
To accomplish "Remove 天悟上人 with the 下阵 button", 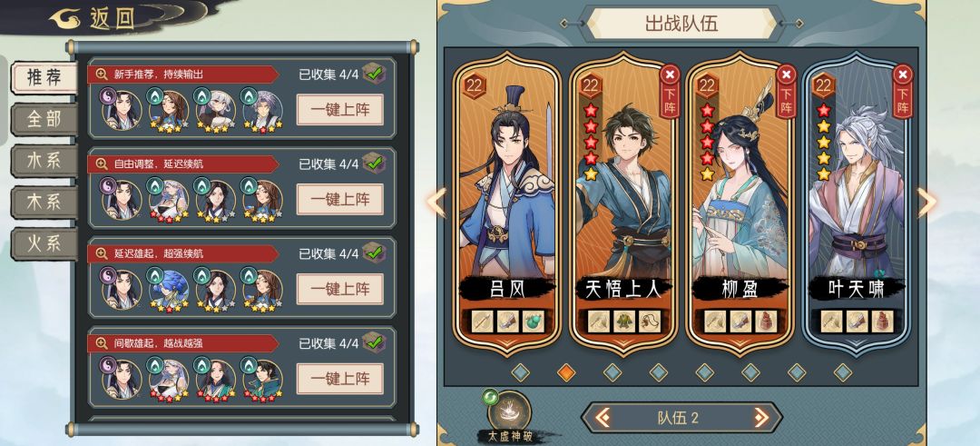I will click(x=670, y=92).
